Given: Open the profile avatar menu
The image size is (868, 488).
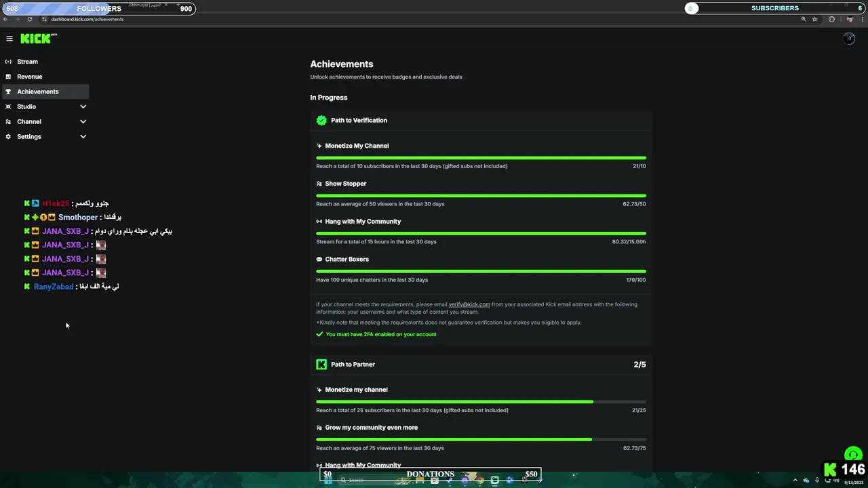Looking at the screenshot, I should point(848,39).
